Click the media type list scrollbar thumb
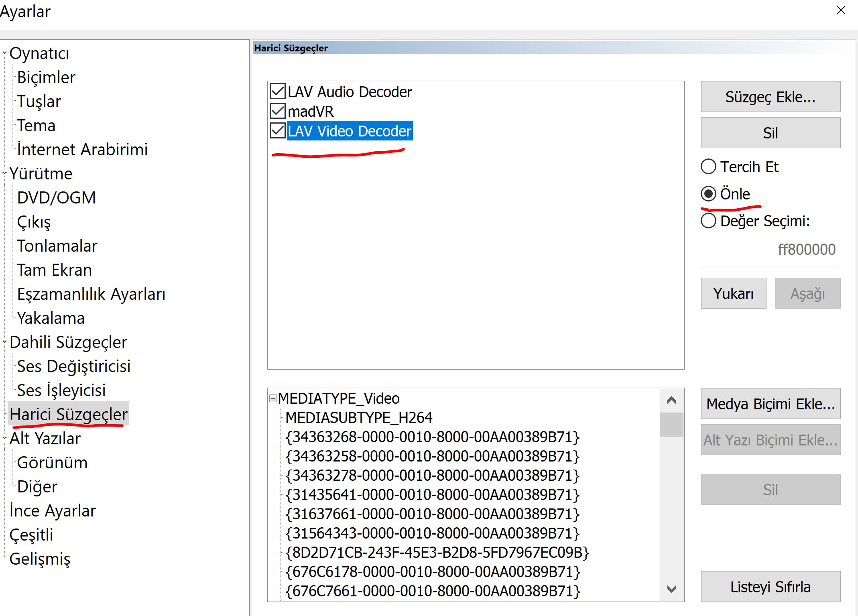 (x=671, y=425)
